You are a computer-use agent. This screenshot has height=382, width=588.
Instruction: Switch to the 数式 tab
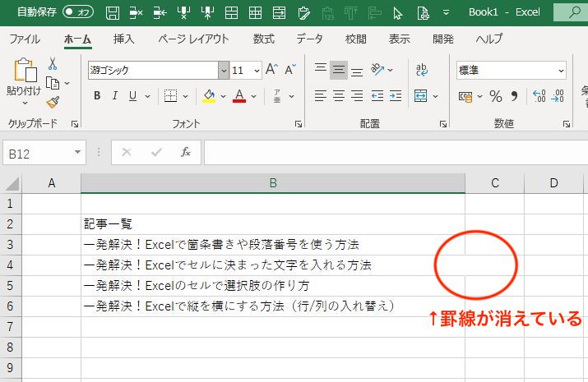coord(264,39)
